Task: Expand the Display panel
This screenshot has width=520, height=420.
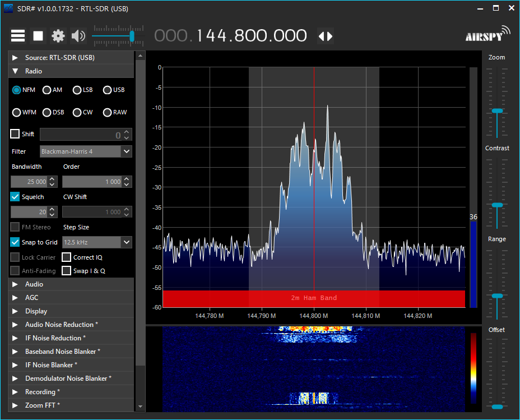Action: tap(71, 311)
